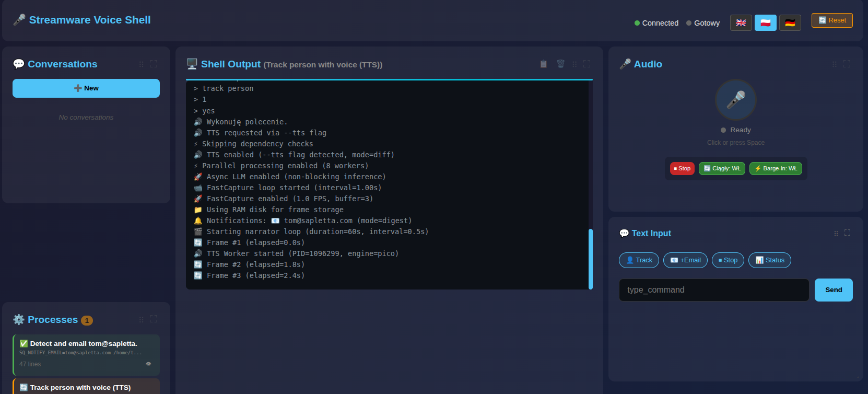Screen dimensions: 868x394
Task: Start a New conversation
Action: tap(86, 88)
